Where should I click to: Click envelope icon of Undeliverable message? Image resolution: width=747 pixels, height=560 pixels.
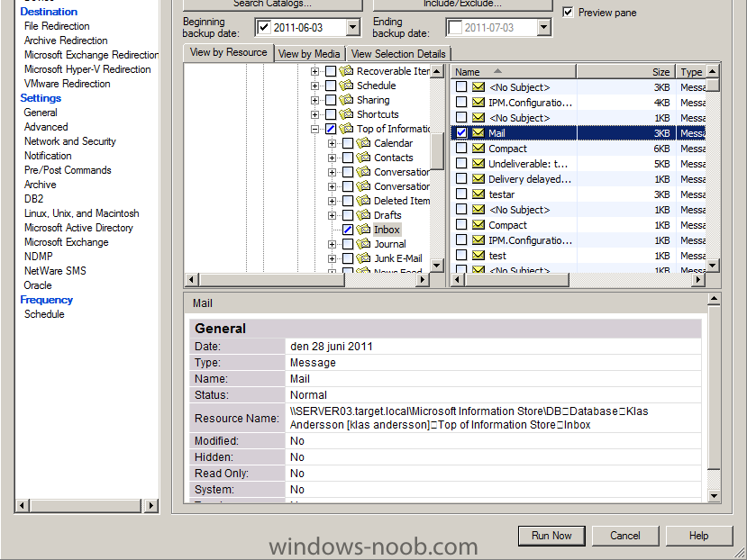tap(478, 164)
